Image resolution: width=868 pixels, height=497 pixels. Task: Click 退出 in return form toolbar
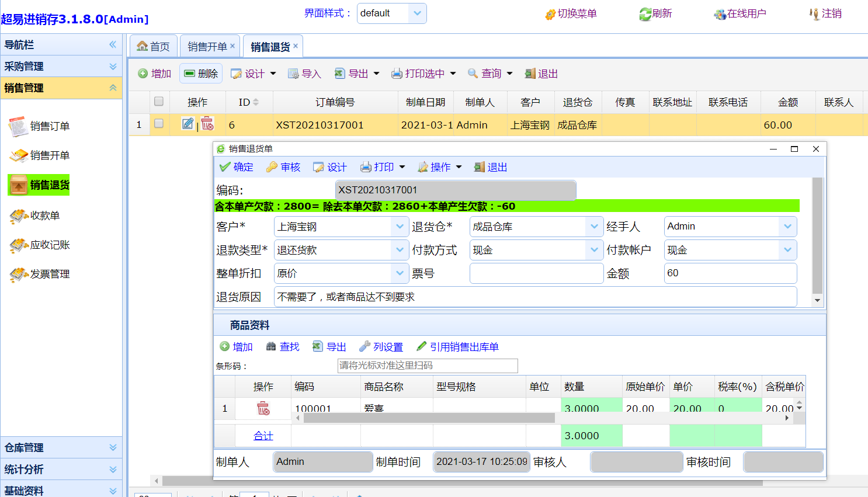pyautogui.click(x=490, y=167)
